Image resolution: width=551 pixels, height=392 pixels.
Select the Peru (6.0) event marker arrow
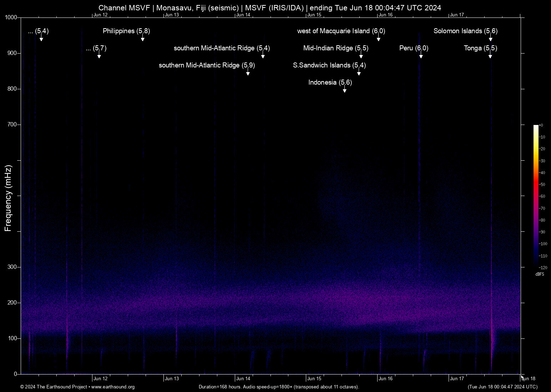coord(421,55)
